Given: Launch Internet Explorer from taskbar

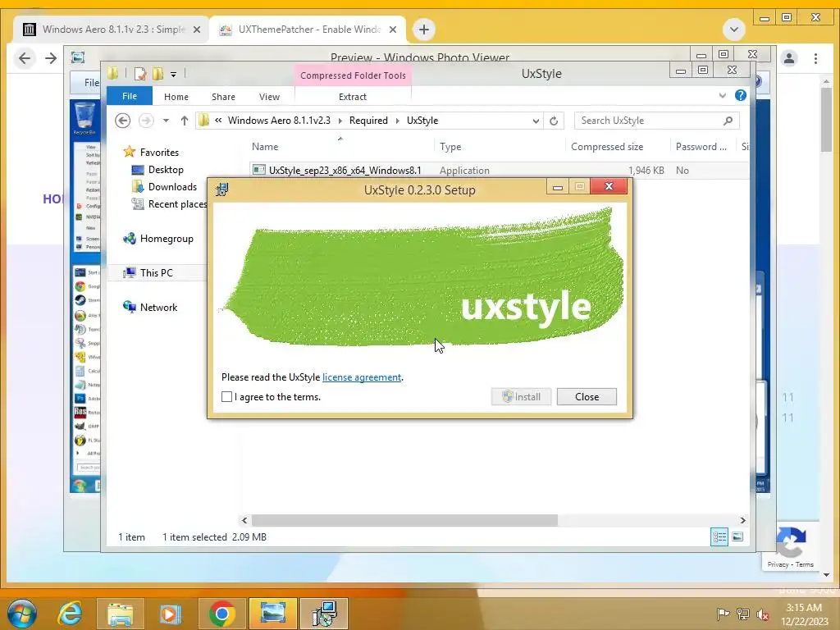Looking at the screenshot, I should pyautogui.click(x=71, y=614).
